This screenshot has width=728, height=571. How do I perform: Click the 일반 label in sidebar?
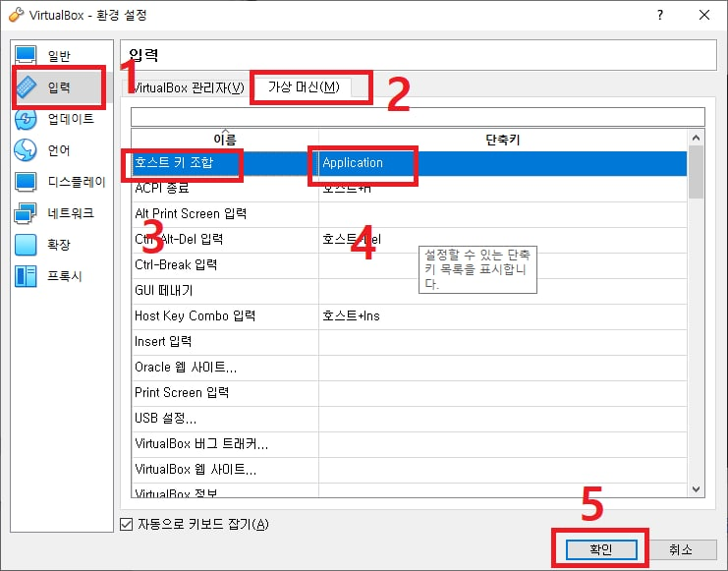click(x=59, y=56)
